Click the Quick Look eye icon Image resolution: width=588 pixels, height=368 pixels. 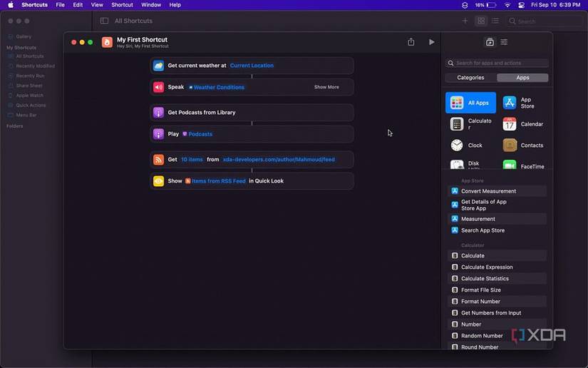[x=158, y=181]
